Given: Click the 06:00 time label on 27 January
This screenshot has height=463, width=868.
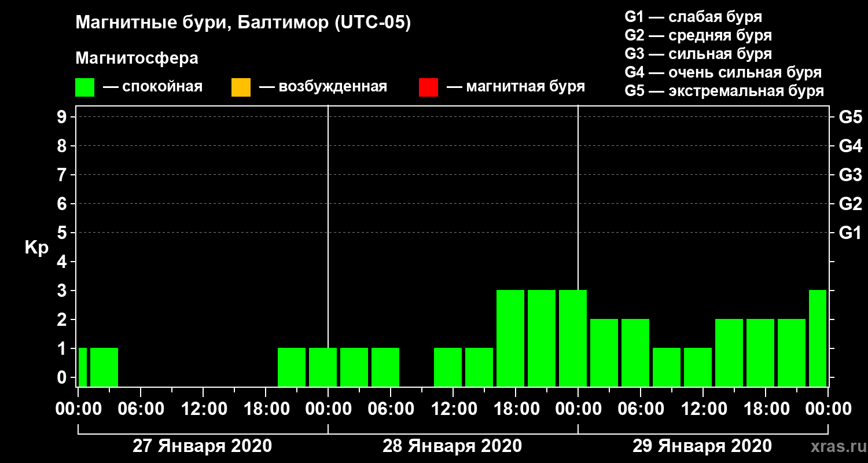Looking at the screenshot, I should pyautogui.click(x=141, y=409).
